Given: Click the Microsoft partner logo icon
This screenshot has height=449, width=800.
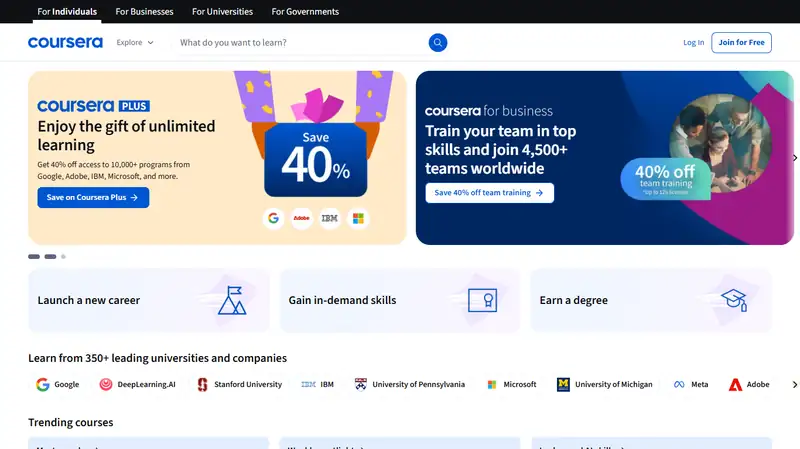Looking at the screenshot, I should (x=492, y=384).
